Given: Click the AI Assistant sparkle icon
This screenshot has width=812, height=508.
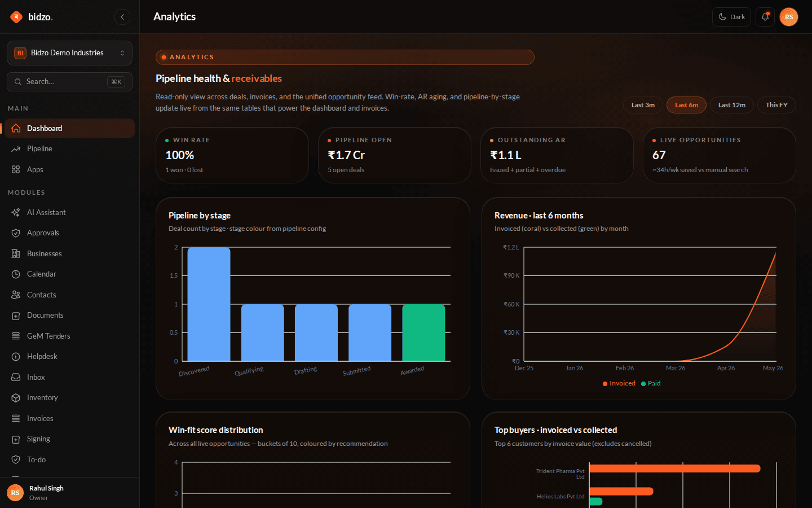Looking at the screenshot, I should click(16, 212).
